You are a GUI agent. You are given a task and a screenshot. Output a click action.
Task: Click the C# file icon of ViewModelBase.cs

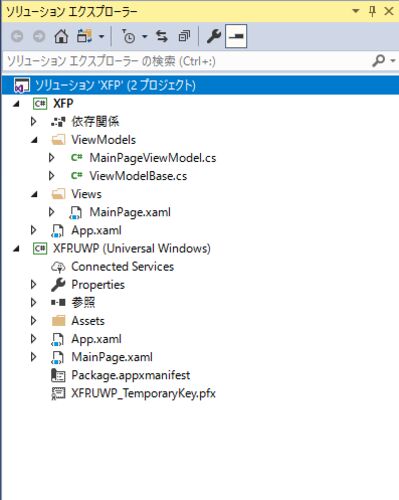click(x=77, y=176)
